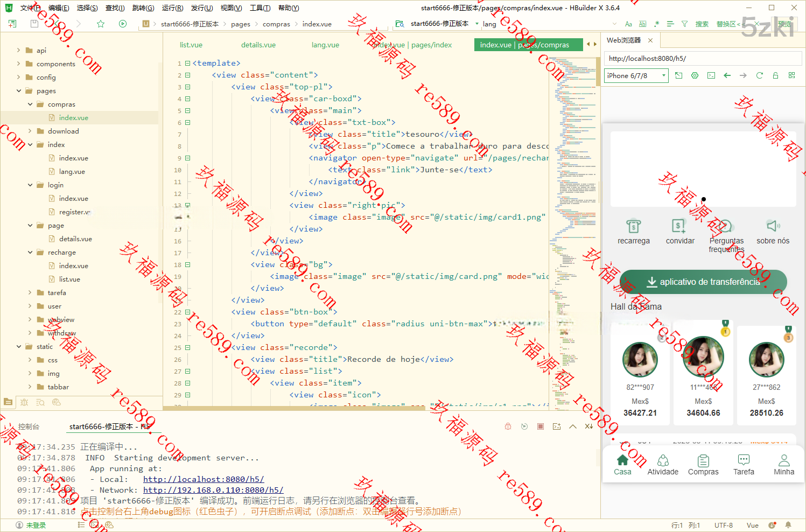Open the browser preview settings gear
The width and height of the screenshot is (806, 532).
pos(695,75)
